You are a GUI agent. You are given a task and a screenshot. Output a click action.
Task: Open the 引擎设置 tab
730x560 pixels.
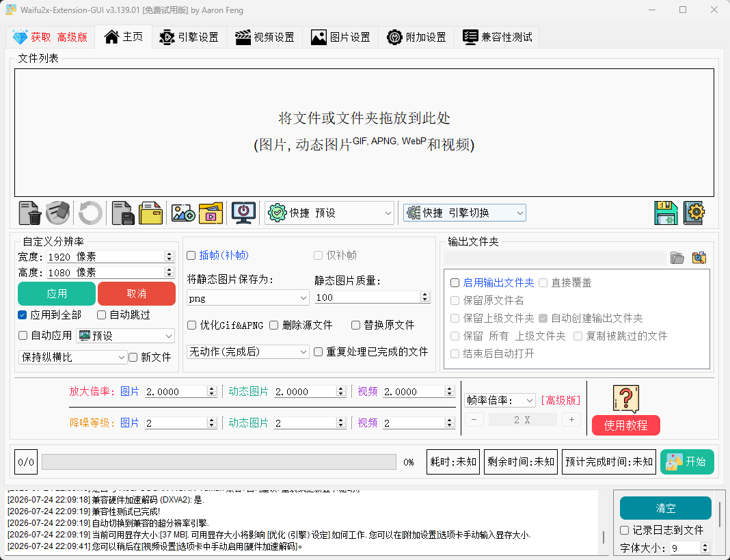click(189, 37)
